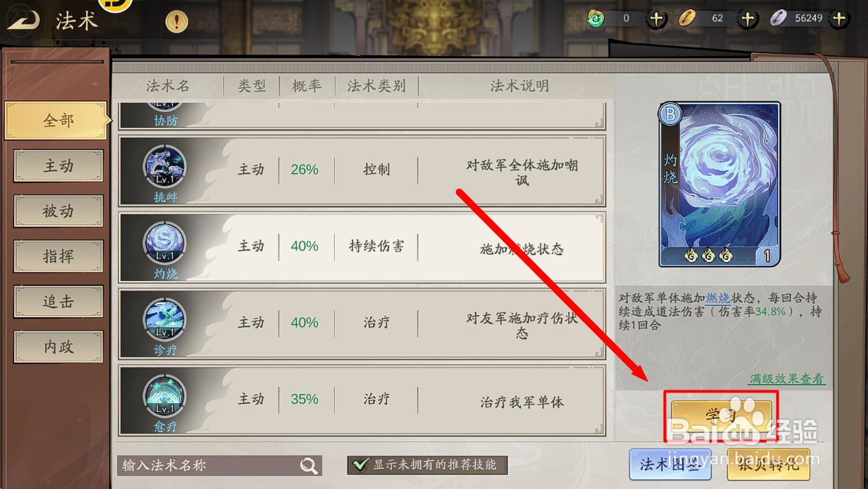The height and width of the screenshot is (489, 868).
Task: Select the 愈疗 spell icon
Action: [x=165, y=397]
